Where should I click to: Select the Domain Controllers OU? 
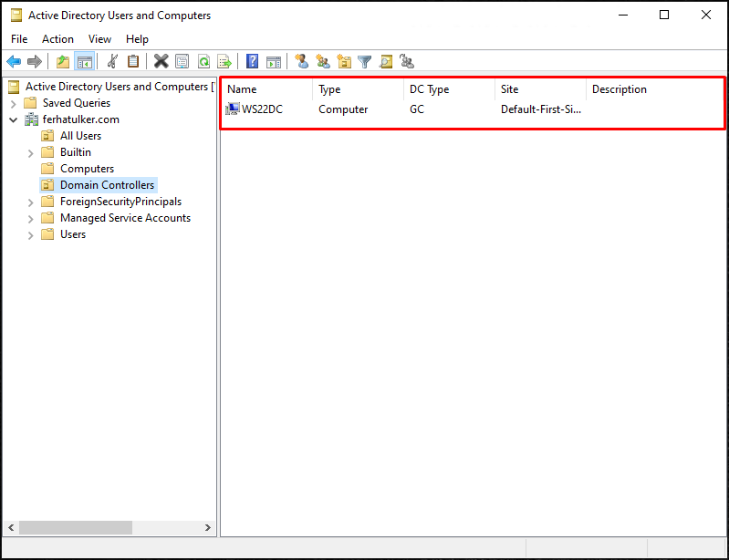(x=107, y=185)
